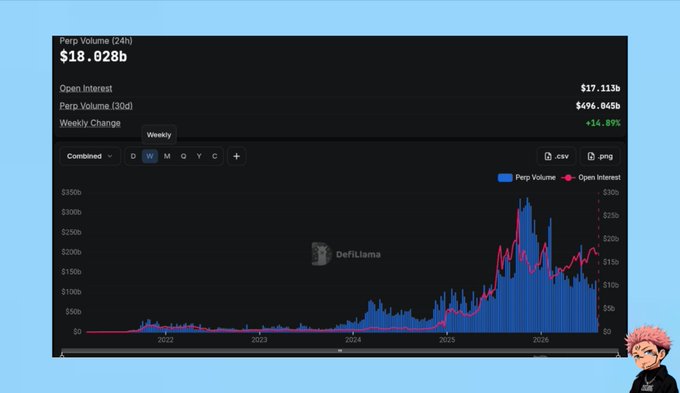Click the 2024 x-axis label
680x393 pixels.
353,340
